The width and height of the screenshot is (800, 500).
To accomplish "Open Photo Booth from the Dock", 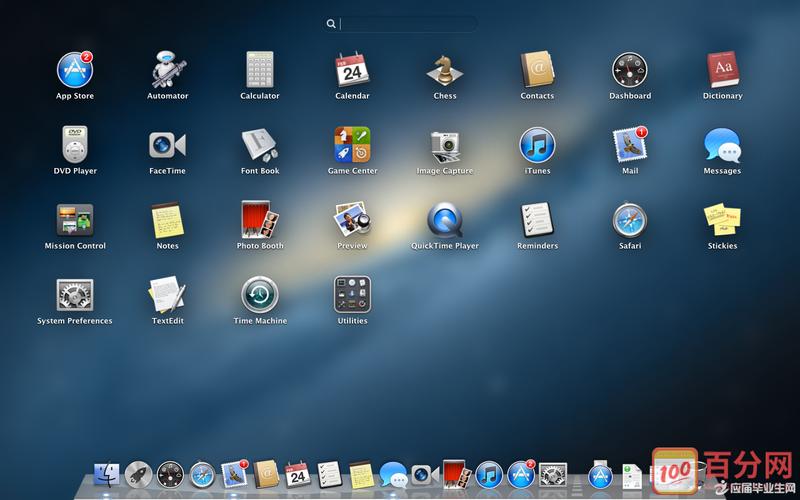I will [457, 474].
